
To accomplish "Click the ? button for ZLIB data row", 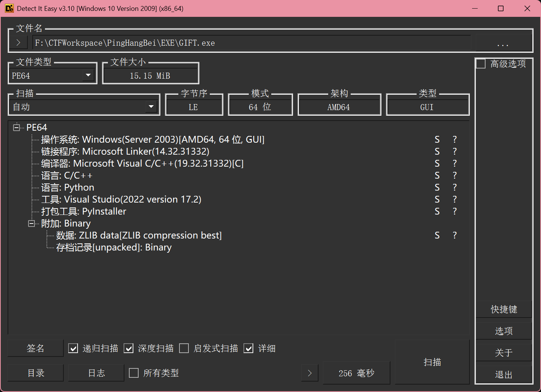I will point(454,235).
